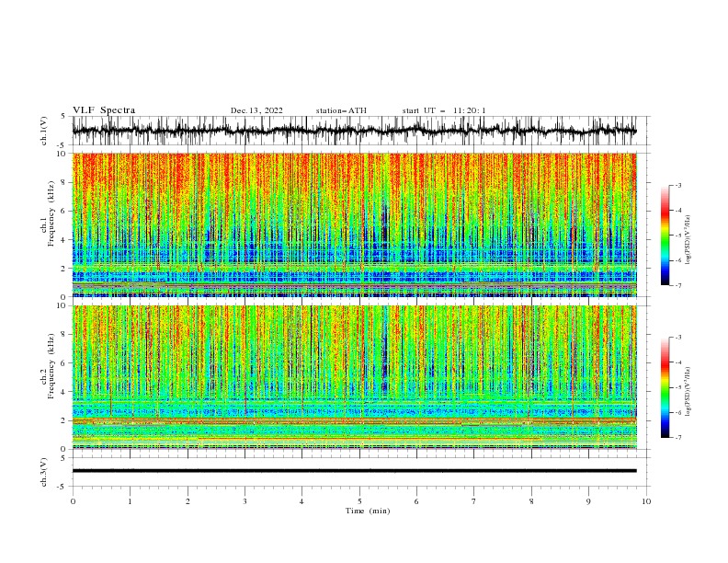Click the ch.2 color bar's log(PSD) label
Image resolution: width=728 pixels, height=563 pixels.
coord(688,392)
